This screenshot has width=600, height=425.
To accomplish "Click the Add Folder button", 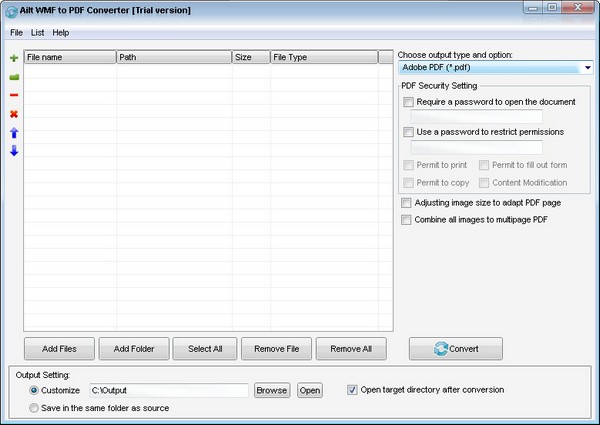I will point(134,348).
